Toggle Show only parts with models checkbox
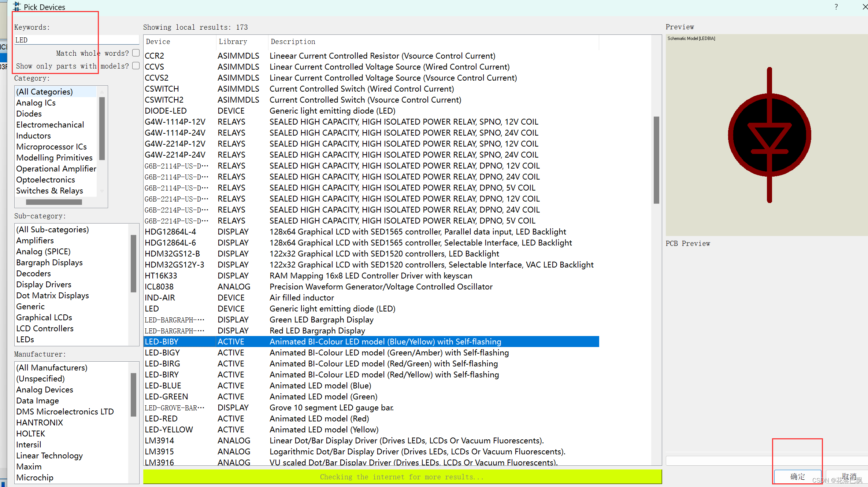This screenshot has width=868, height=487. tap(136, 66)
